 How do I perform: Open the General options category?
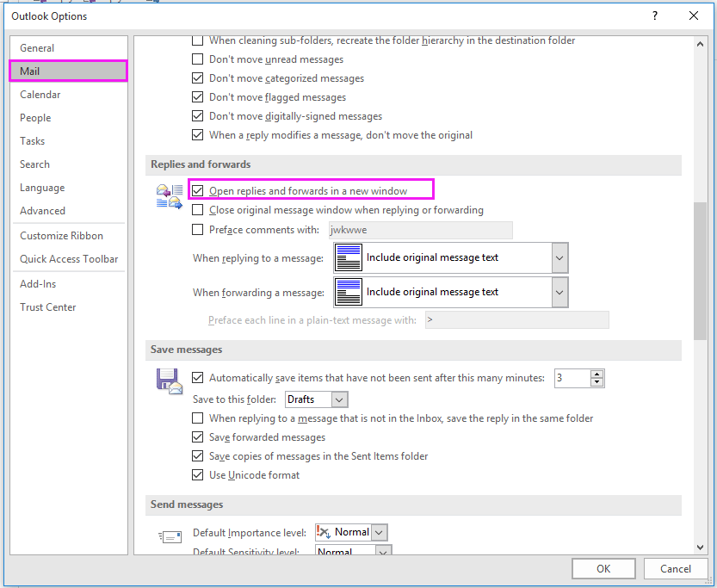(x=69, y=48)
